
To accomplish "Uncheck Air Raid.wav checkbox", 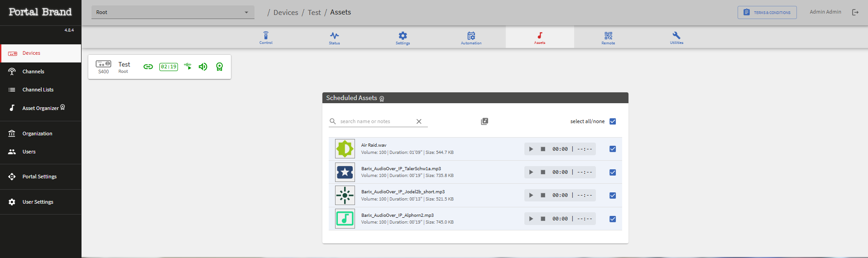I will (x=613, y=149).
